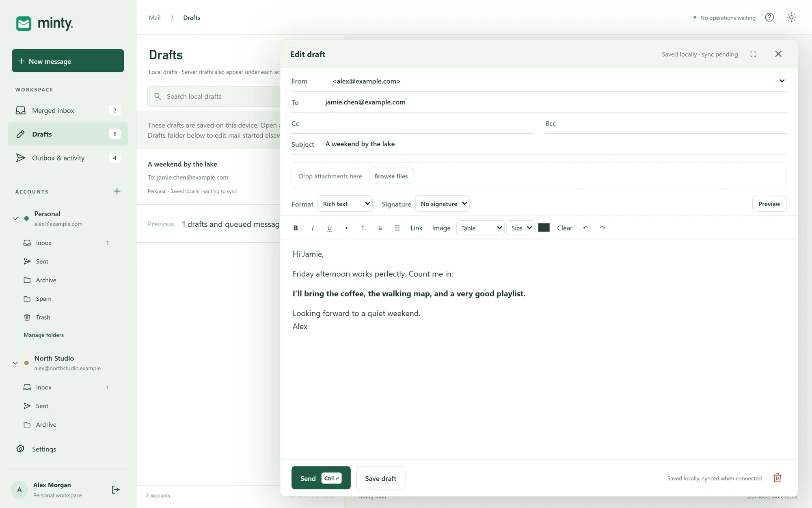Open the Personal account Inbox folder
This screenshot has width=812, height=508.
tap(68, 243)
